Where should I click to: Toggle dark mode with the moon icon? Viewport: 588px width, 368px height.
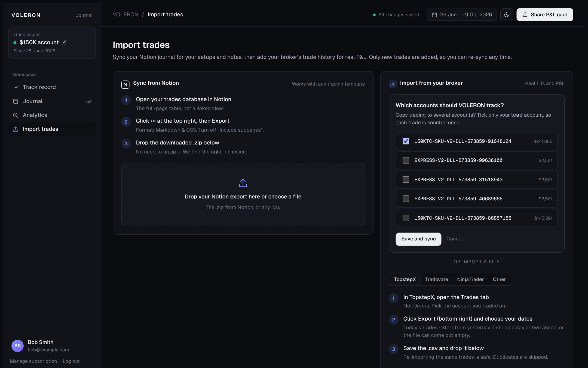(507, 15)
